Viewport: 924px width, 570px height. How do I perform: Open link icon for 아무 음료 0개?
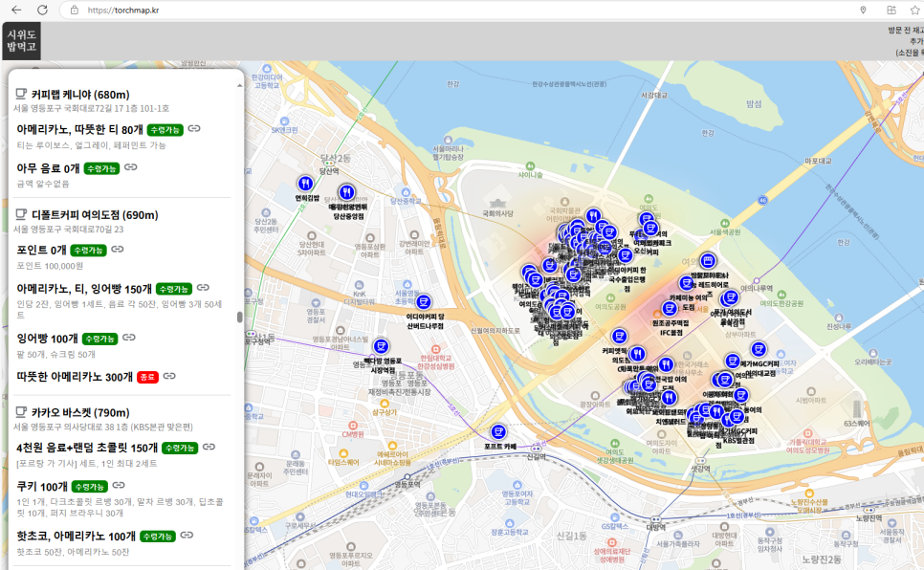point(131,167)
